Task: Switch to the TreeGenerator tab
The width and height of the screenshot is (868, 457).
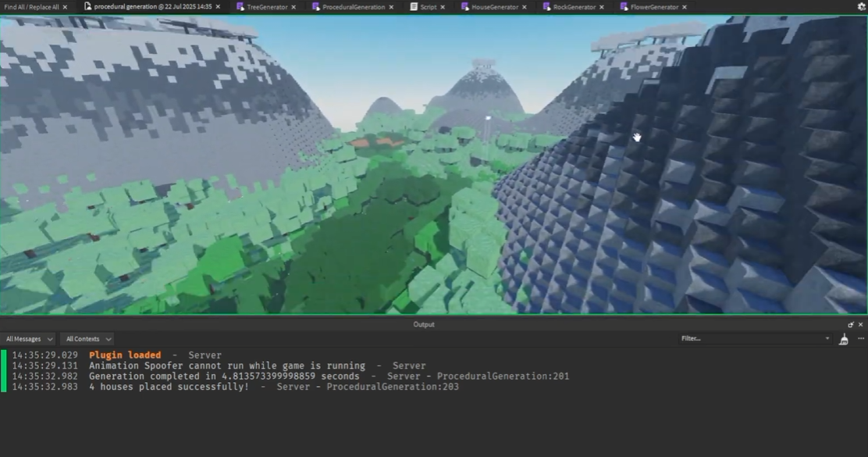Action: click(x=267, y=7)
